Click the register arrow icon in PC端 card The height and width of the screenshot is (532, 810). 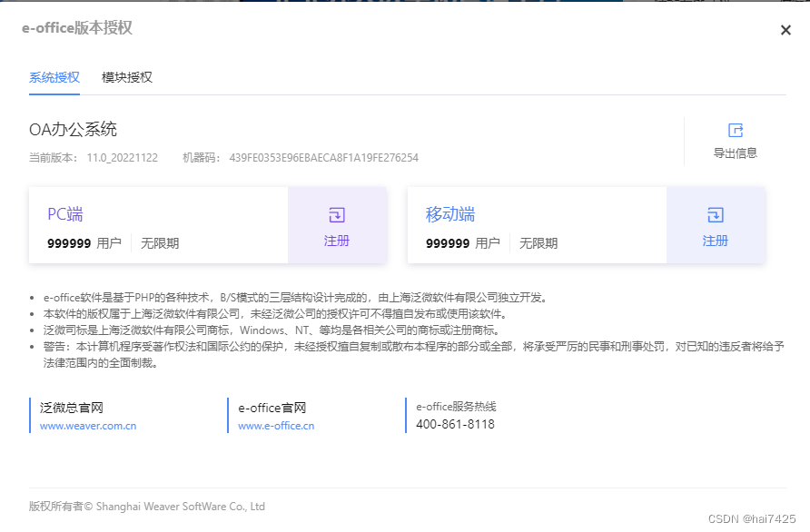tap(337, 214)
